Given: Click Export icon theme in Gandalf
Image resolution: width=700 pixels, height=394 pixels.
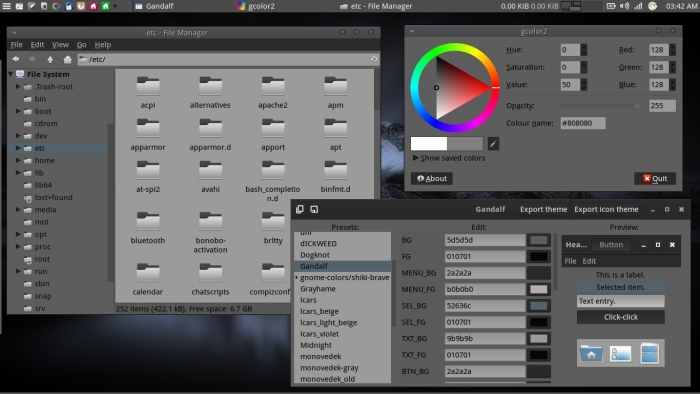Looking at the screenshot, I should point(606,209).
